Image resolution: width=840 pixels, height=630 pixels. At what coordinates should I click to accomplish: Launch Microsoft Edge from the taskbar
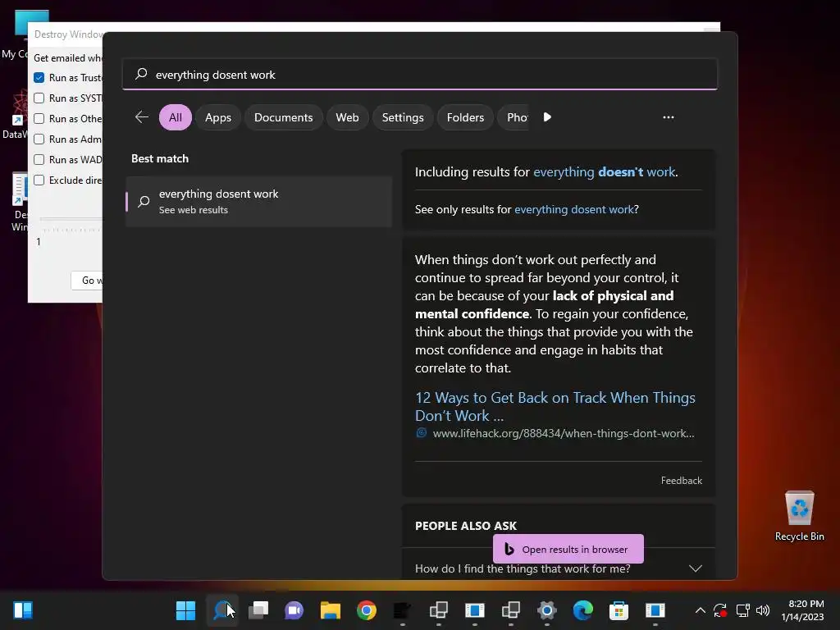[x=583, y=610]
